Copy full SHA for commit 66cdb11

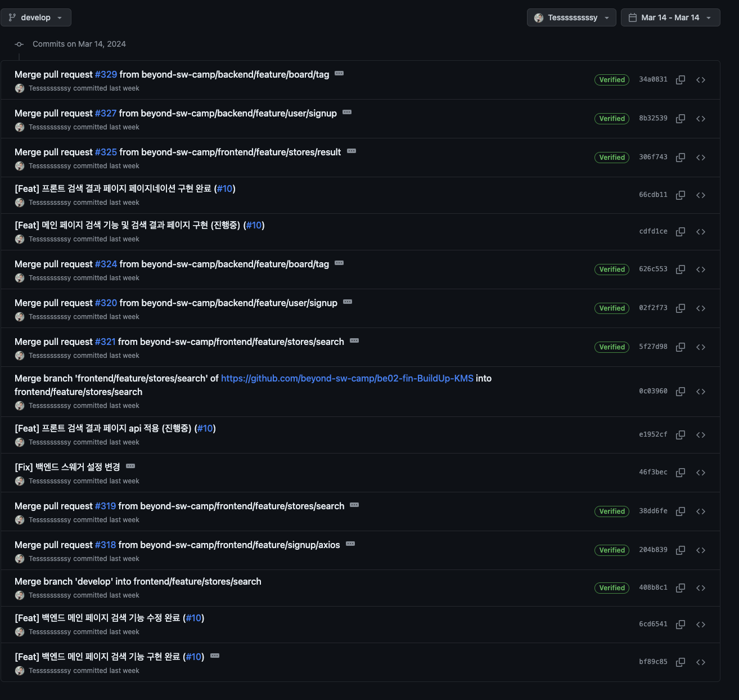[x=681, y=195]
